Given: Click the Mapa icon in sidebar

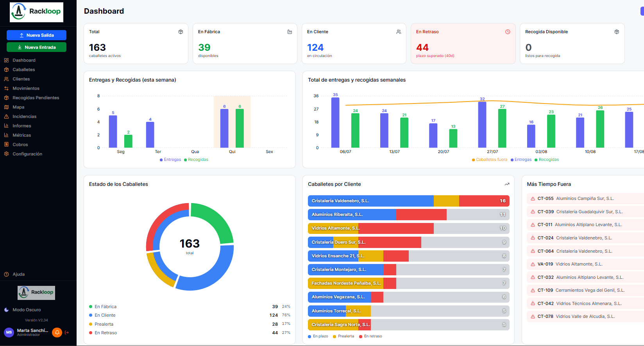Looking at the screenshot, I should (x=6, y=107).
